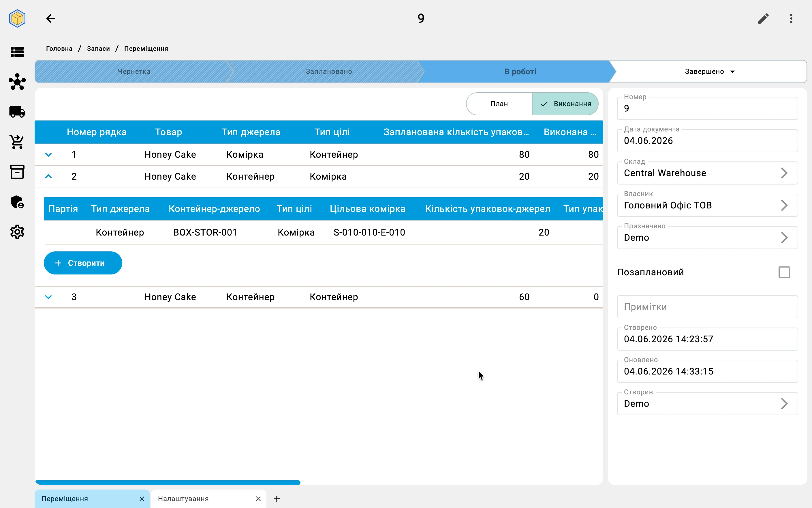Viewport: 812px width, 508px height.
Task: Select the Виконання view toggle
Action: pos(565,104)
